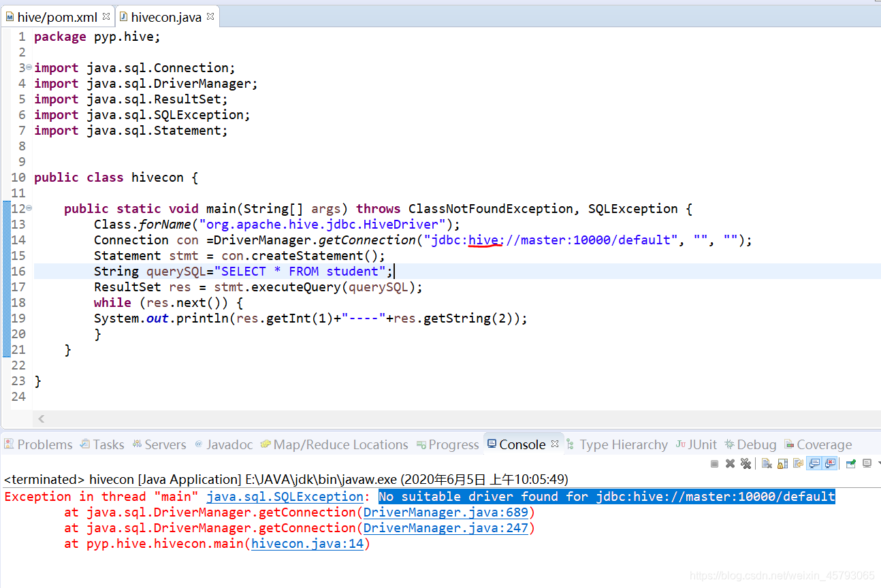Open the JUnit view tab
The width and height of the screenshot is (881, 588).
(696, 444)
